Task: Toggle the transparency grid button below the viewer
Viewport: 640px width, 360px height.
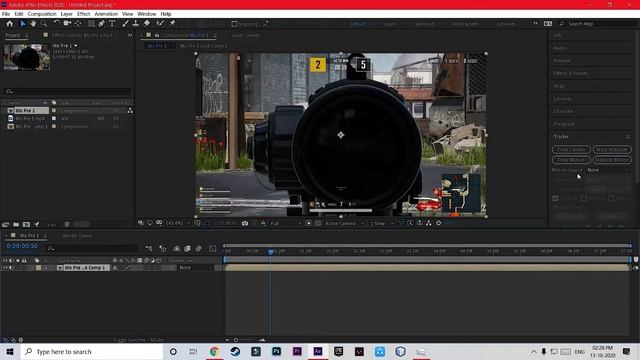Action: coord(318,223)
